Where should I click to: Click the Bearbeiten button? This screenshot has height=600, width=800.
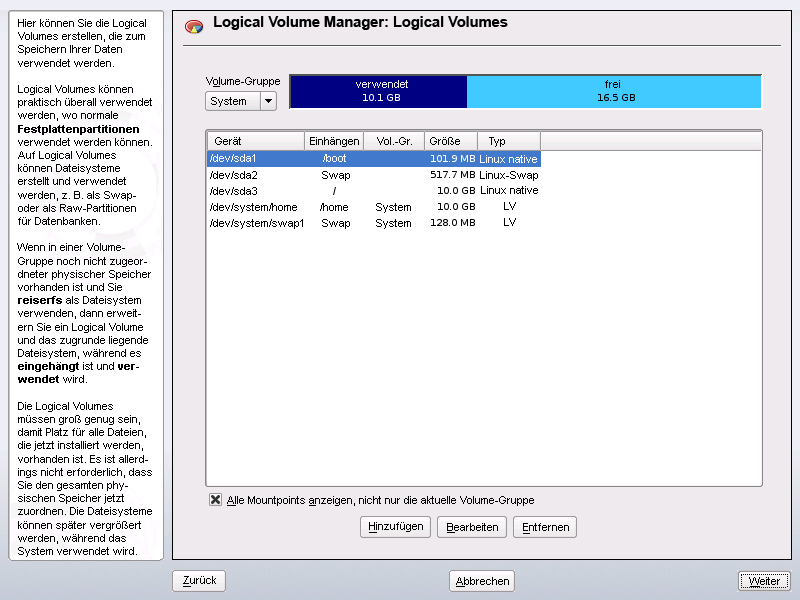point(472,527)
